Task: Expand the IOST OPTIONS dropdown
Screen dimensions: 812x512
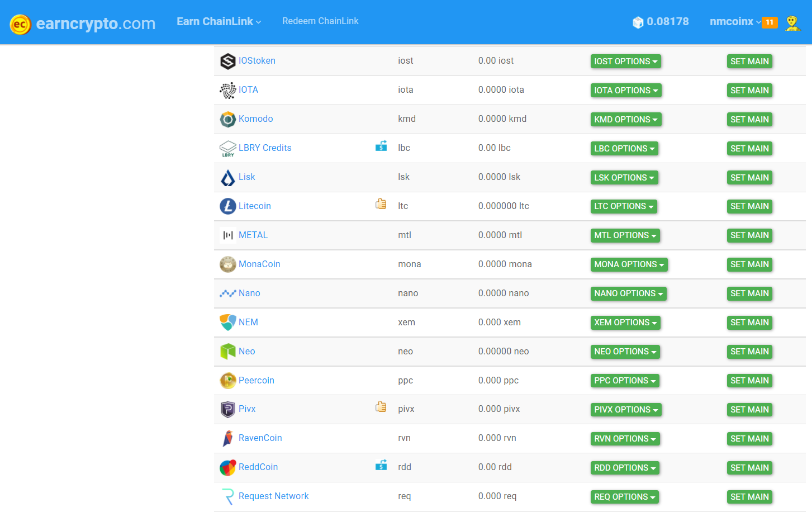Action: click(626, 61)
